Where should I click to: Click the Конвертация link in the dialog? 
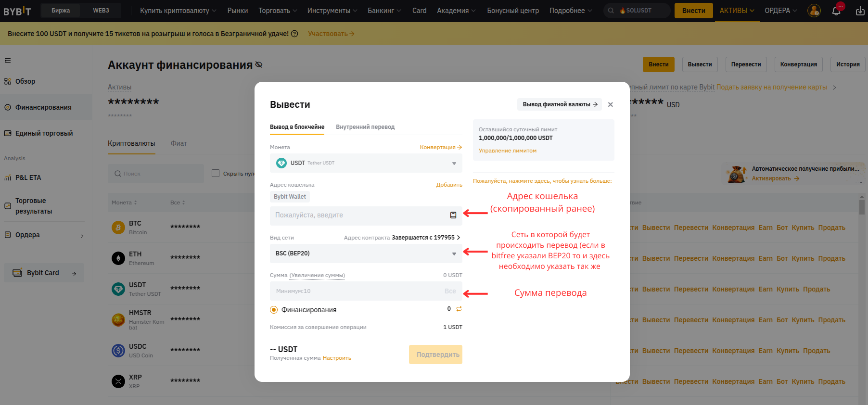(x=441, y=147)
